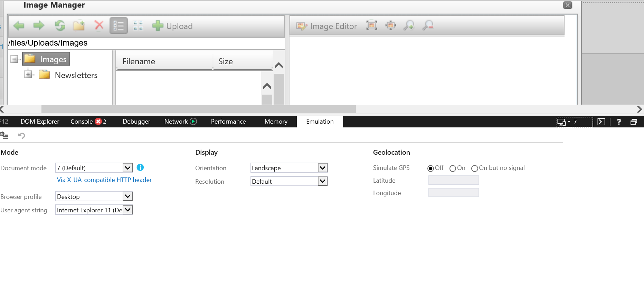Viewport: 644px width, 289px height.
Task: Switch to list view in Image Manager
Action: [x=119, y=26]
